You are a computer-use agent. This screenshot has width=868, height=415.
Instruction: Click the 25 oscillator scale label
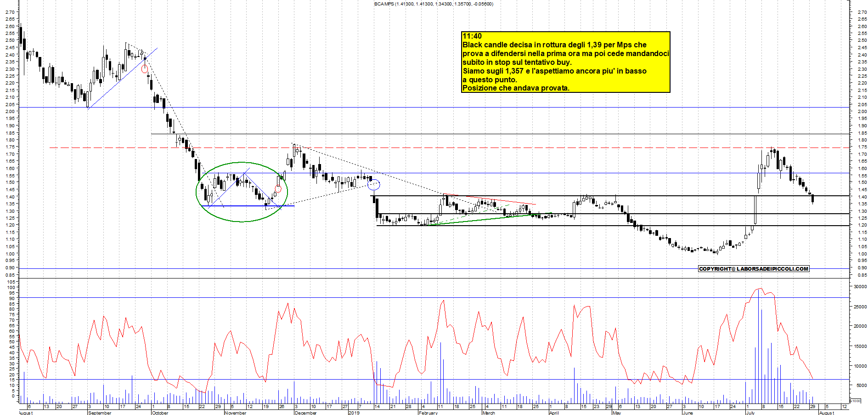click(x=12, y=369)
